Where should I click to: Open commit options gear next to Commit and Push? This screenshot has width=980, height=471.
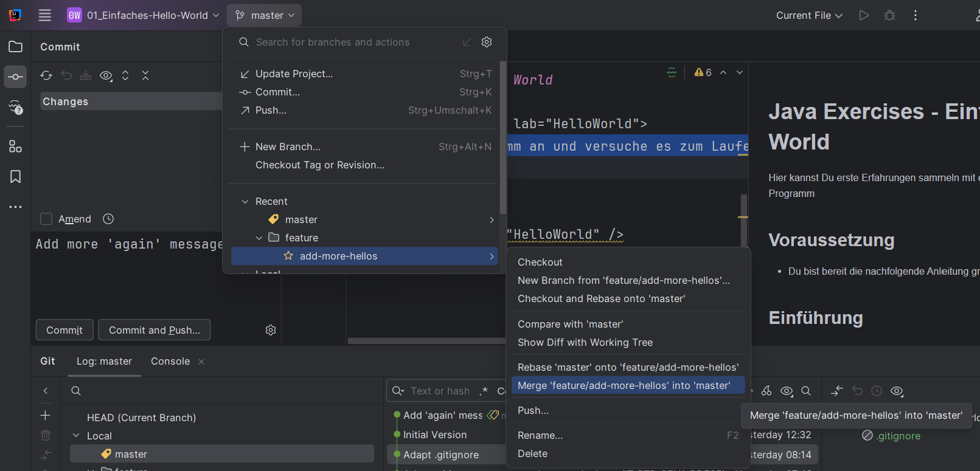pos(271,330)
